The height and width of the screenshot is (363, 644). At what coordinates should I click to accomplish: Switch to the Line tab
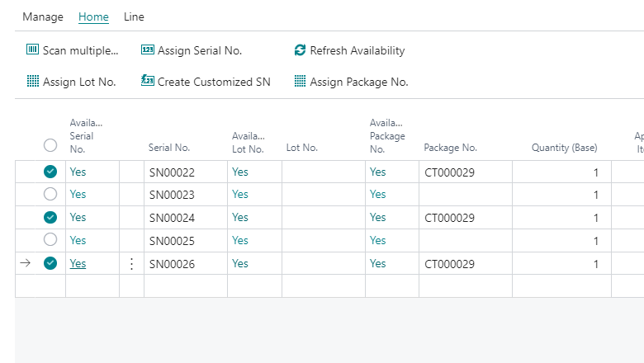(134, 16)
